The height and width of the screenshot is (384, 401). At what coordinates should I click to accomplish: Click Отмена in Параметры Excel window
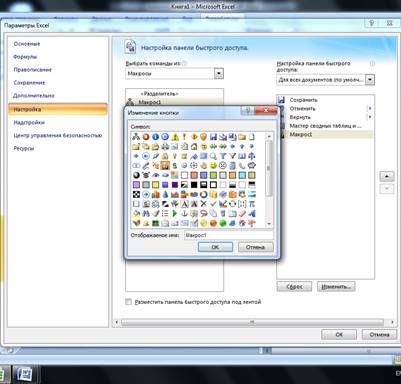tap(379, 335)
